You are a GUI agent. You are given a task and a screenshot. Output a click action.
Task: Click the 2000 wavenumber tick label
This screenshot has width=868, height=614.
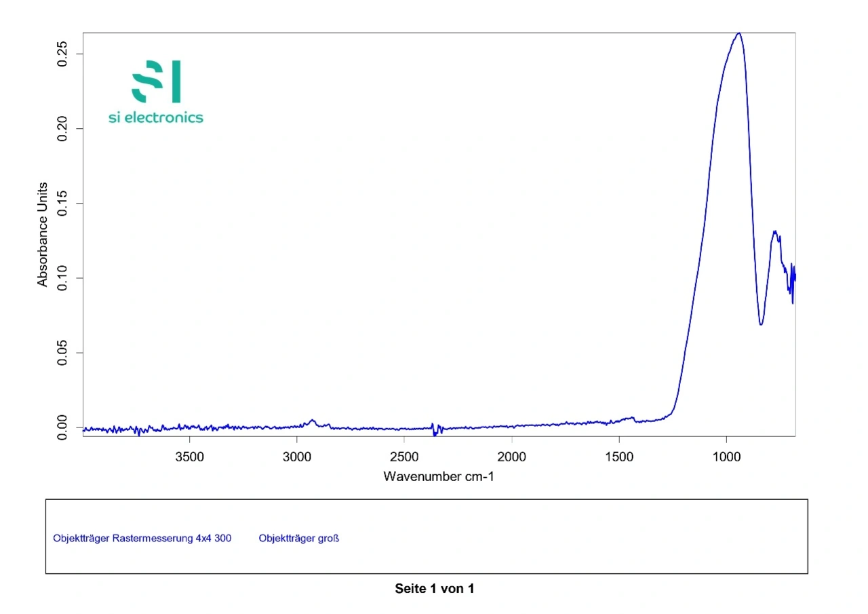(511, 455)
